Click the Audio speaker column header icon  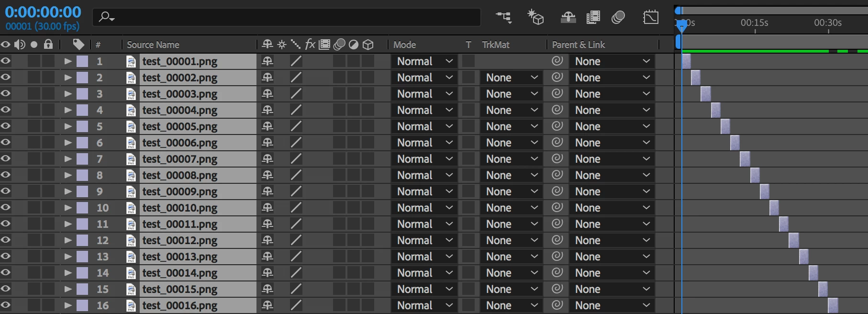click(20, 45)
